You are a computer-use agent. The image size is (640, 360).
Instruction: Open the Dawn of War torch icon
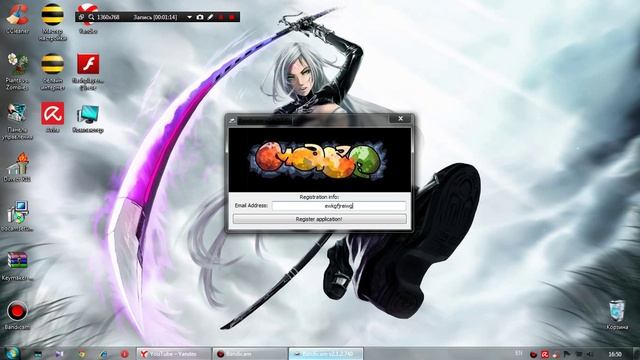point(17,167)
